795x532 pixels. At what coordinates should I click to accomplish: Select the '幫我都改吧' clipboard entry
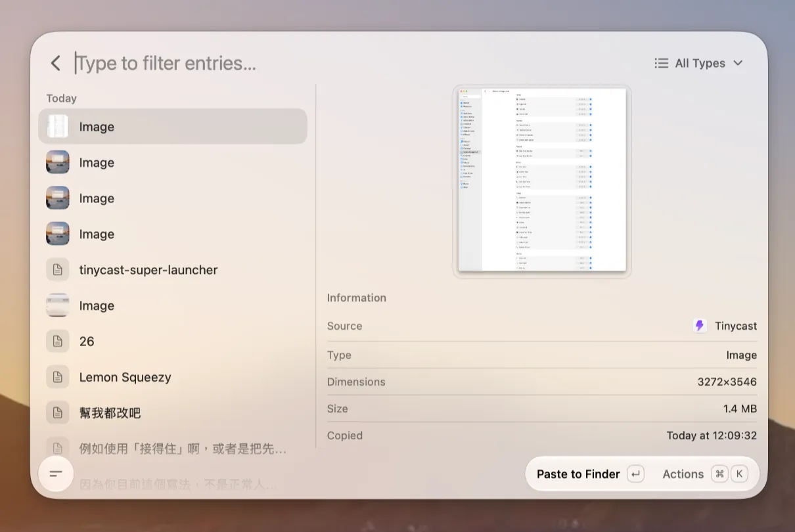click(x=173, y=413)
